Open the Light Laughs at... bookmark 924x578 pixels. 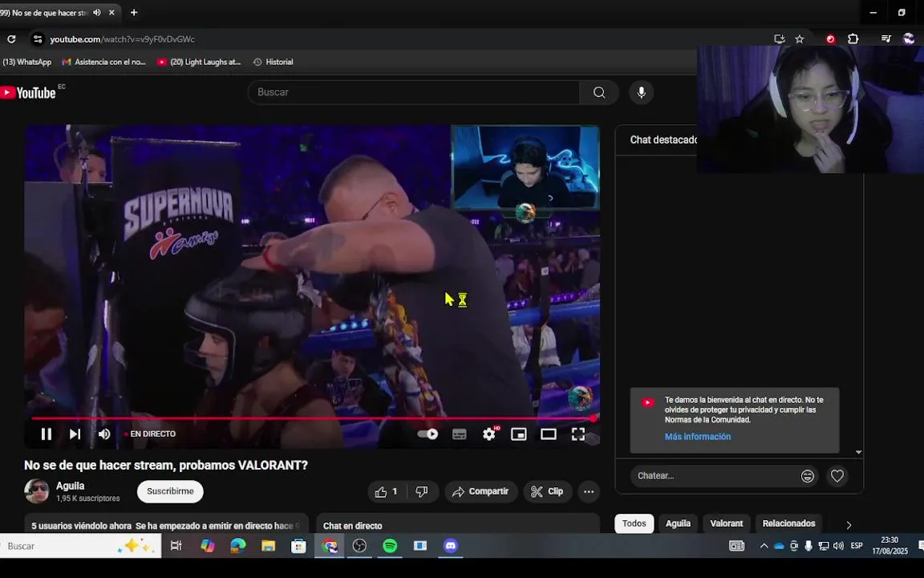coord(199,62)
